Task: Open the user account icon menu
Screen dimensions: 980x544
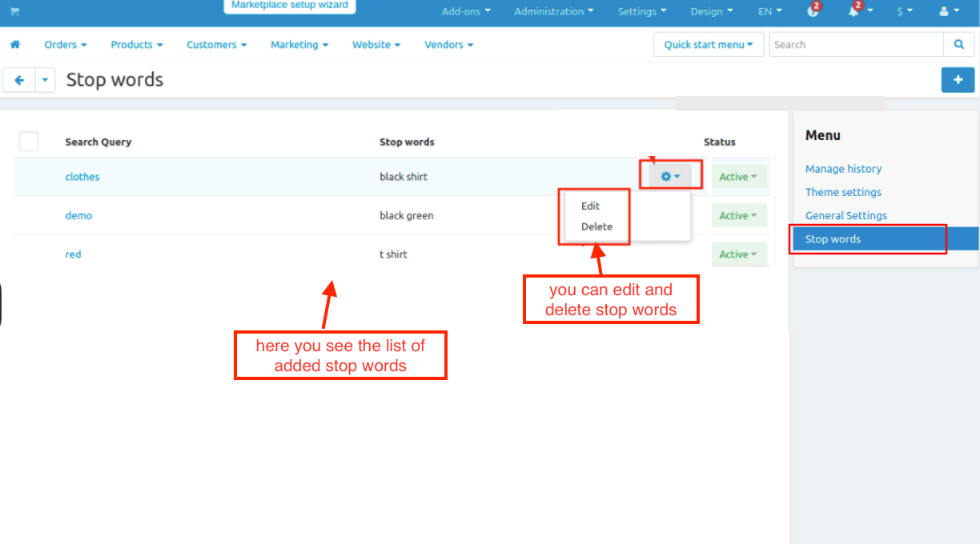Action: [x=948, y=11]
